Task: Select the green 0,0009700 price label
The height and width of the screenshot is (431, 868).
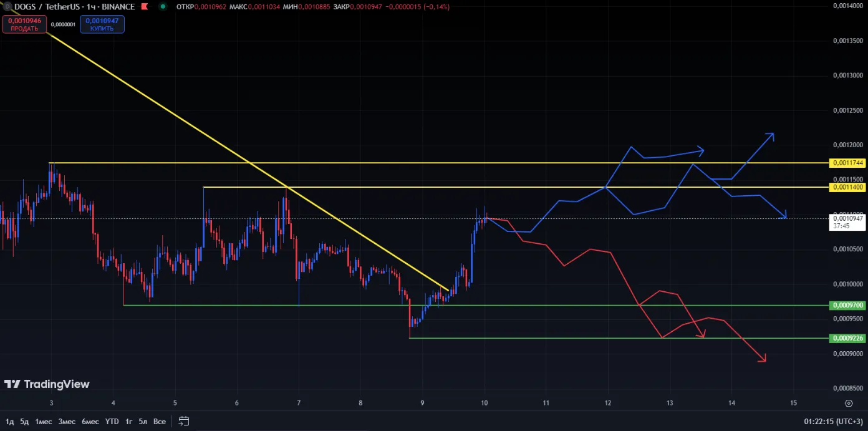Action: click(847, 306)
